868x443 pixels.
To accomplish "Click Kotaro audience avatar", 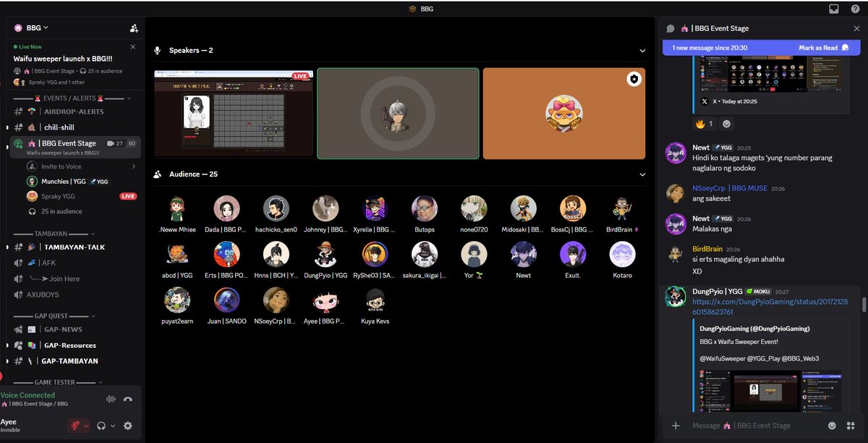I will click(622, 254).
